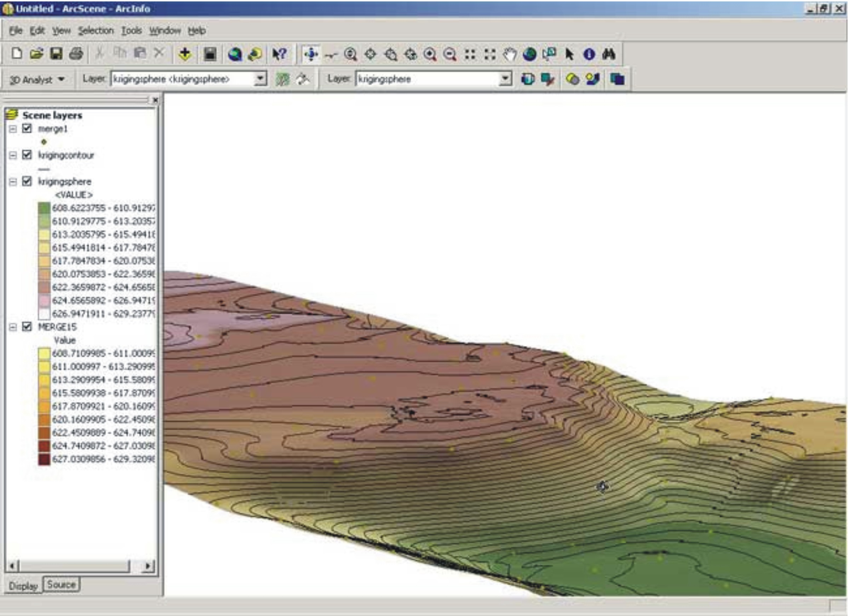This screenshot has height=616, width=849.
Task: Select the Navigate tool
Action: tap(311, 54)
